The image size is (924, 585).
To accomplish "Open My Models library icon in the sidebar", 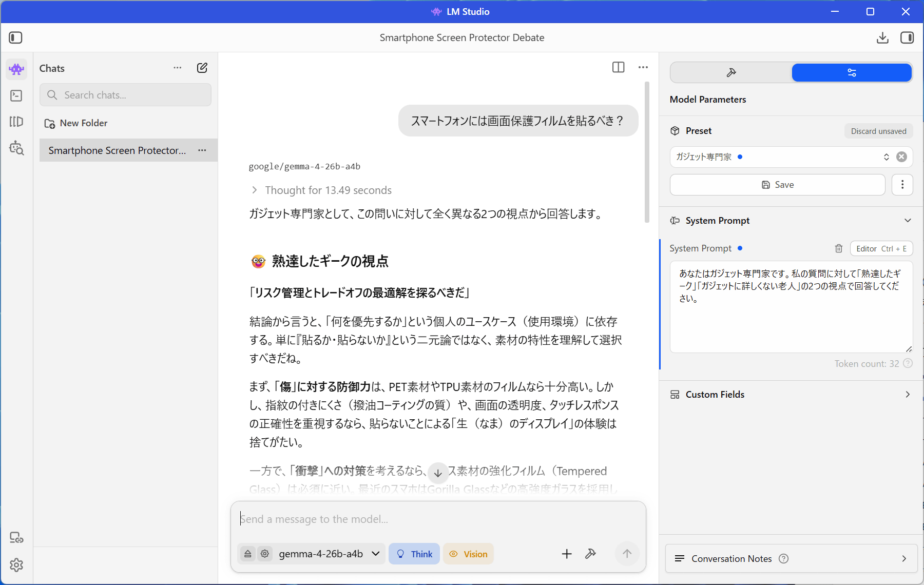I will [16, 122].
